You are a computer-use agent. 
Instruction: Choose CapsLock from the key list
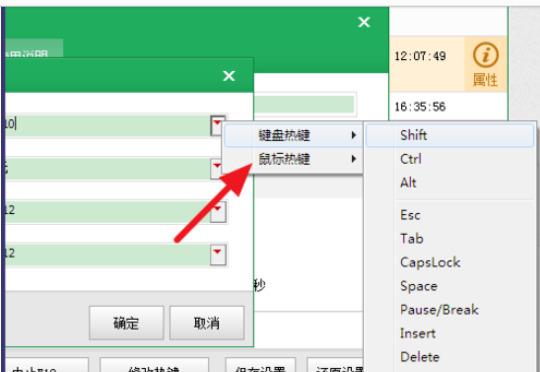pyautogui.click(x=450, y=262)
